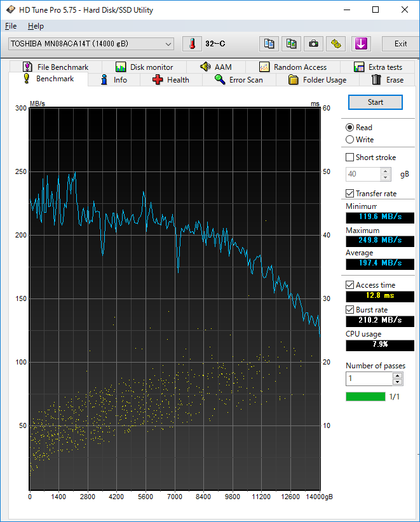
Task: Switch to the Random Access tab
Action: coord(293,67)
